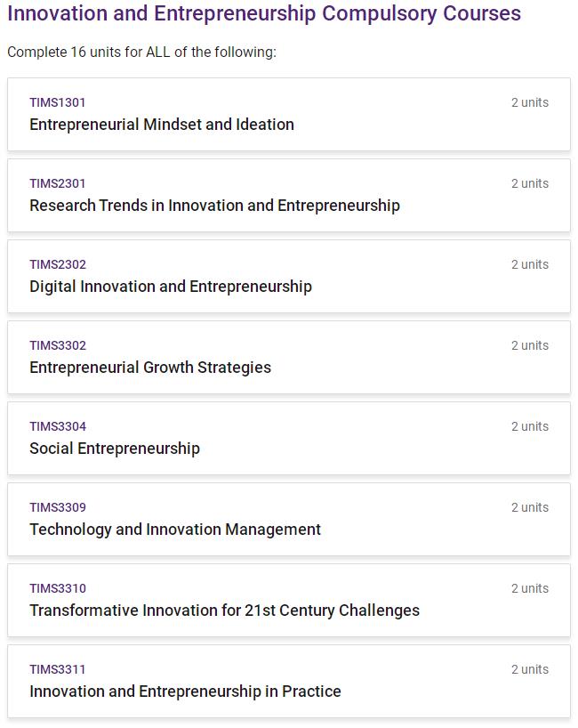Open the Entrepreneurial Mindset and Ideation course

(x=161, y=125)
